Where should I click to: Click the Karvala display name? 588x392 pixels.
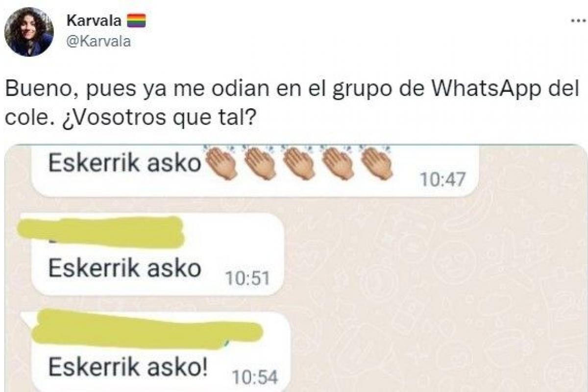coord(94,21)
